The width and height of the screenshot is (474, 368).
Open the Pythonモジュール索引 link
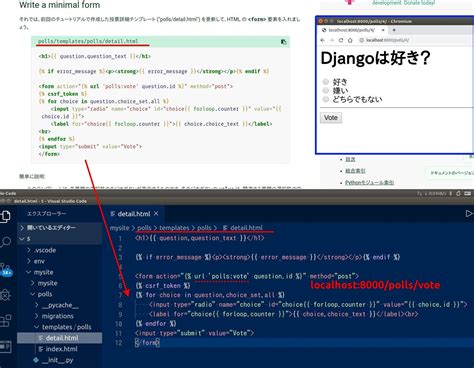click(x=369, y=183)
